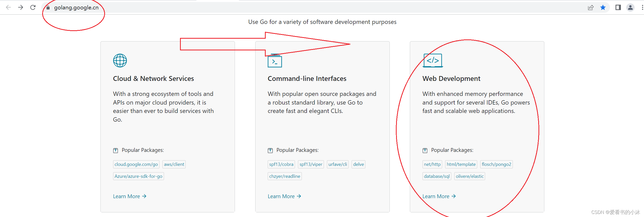Click the Web Development code icon
Viewport: 644px width, 217px height.
(433, 61)
